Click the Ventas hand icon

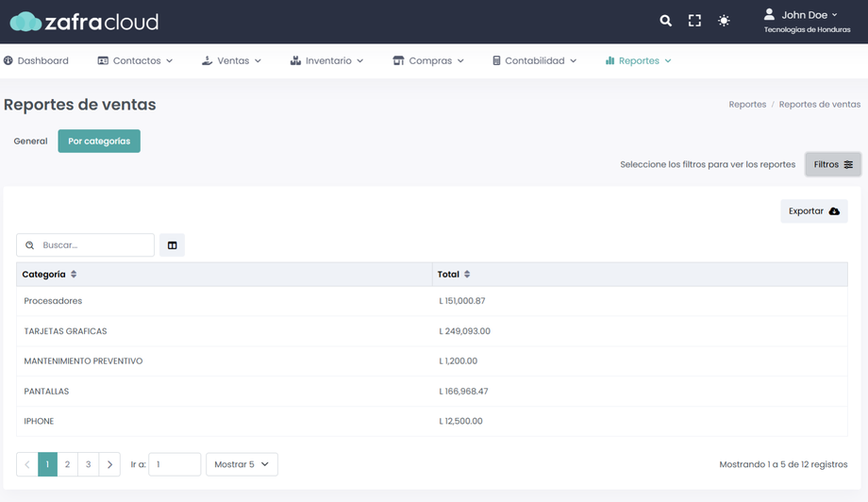[207, 61]
